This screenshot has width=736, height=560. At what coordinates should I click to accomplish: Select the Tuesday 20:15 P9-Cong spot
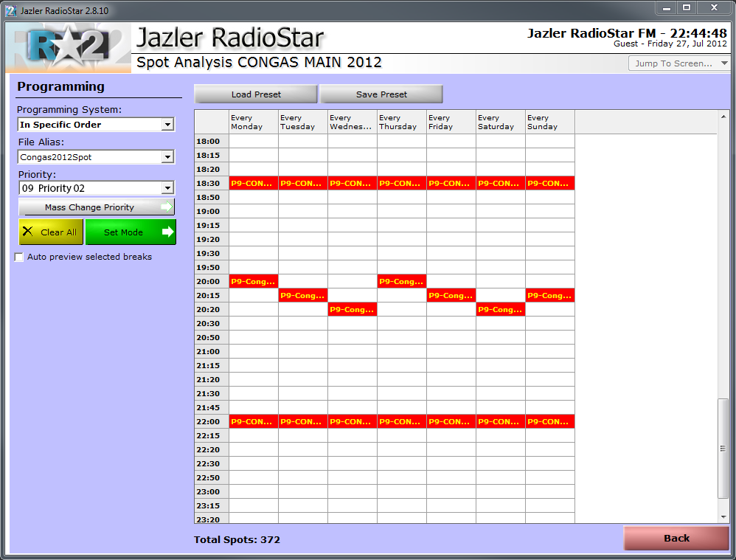point(303,296)
